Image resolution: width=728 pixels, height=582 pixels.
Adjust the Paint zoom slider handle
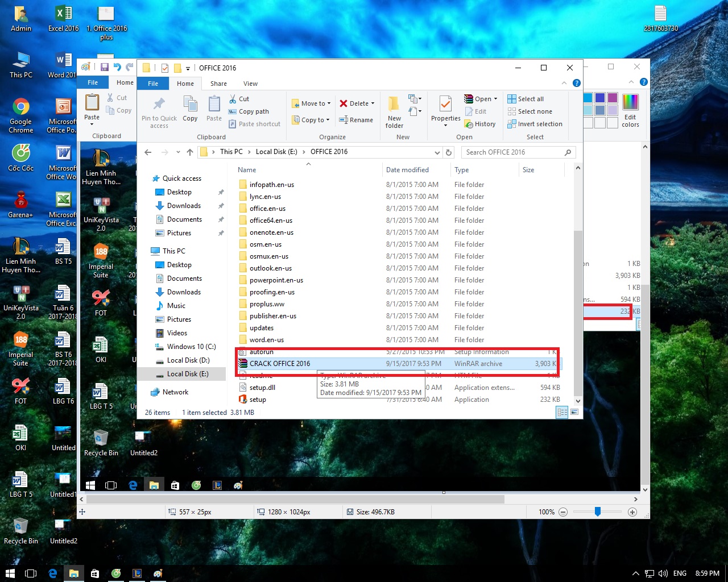pos(598,512)
